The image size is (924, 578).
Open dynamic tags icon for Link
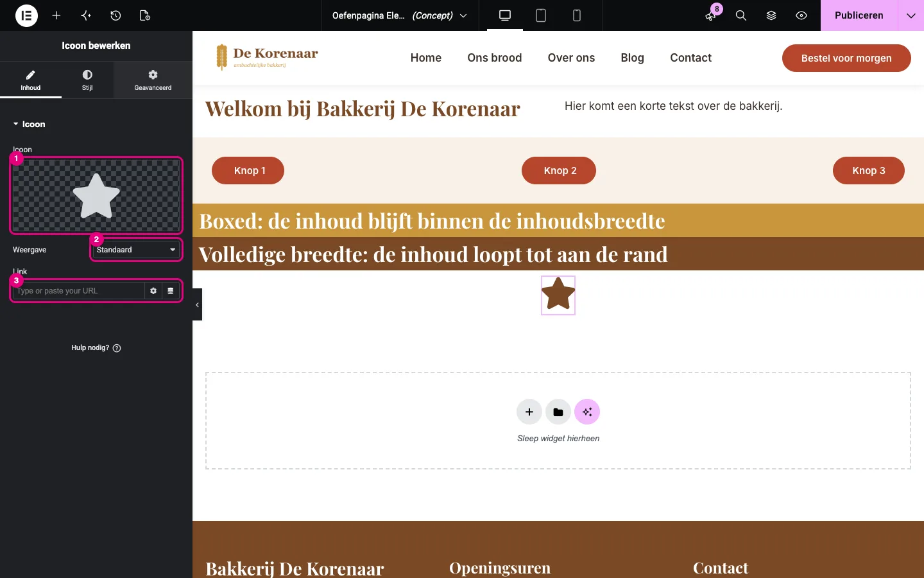pos(171,291)
